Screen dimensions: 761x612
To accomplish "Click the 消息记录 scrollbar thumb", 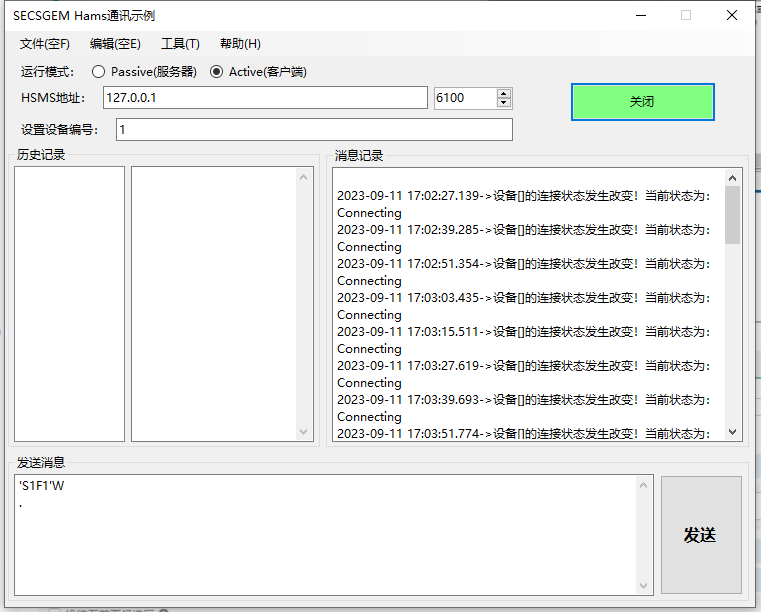I will pos(732,215).
